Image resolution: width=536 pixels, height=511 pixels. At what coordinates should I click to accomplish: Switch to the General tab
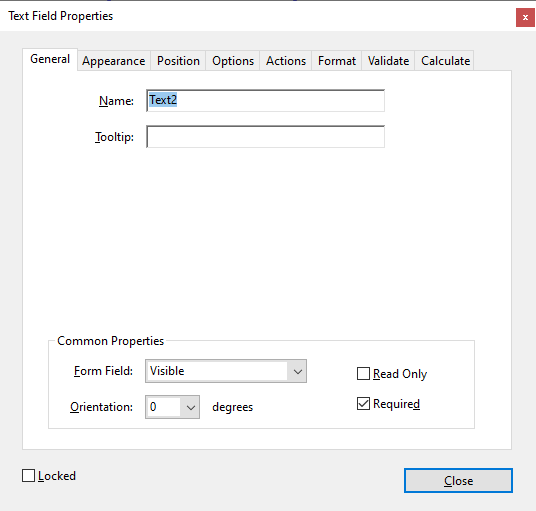[50, 59]
